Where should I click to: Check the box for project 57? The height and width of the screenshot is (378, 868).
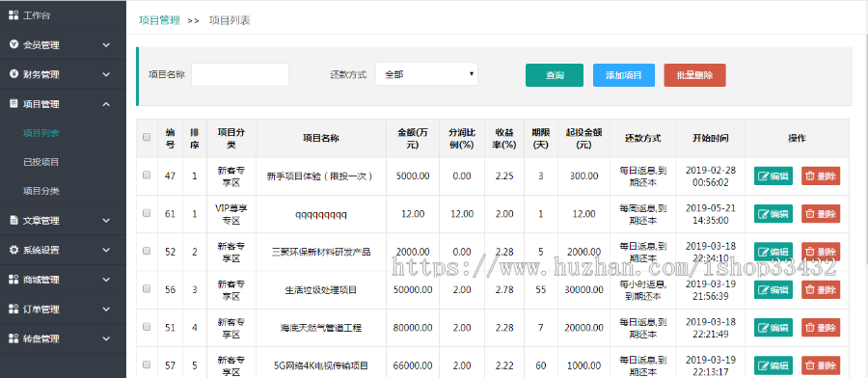coord(147,364)
